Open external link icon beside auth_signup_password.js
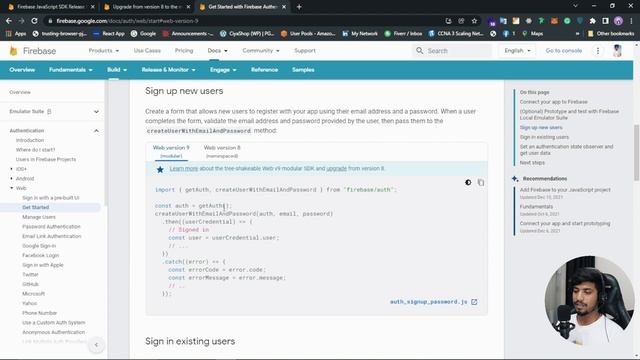Viewport: 640px width, 360px height. click(x=474, y=302)
